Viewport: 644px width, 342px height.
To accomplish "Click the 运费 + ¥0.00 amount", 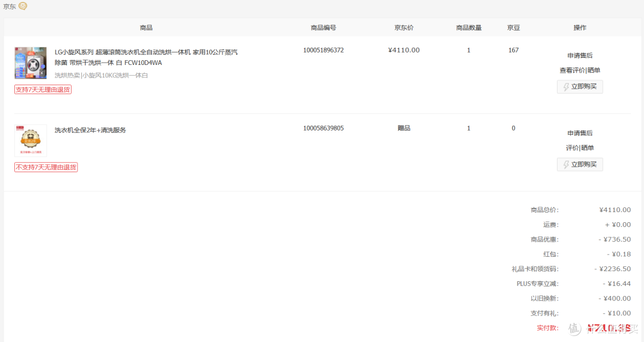I will [618, 225].
